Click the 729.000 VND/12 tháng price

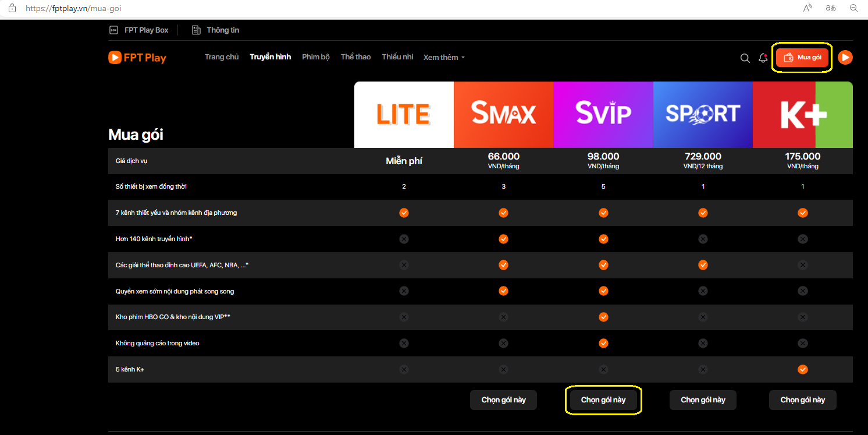[x=703, y=161]
